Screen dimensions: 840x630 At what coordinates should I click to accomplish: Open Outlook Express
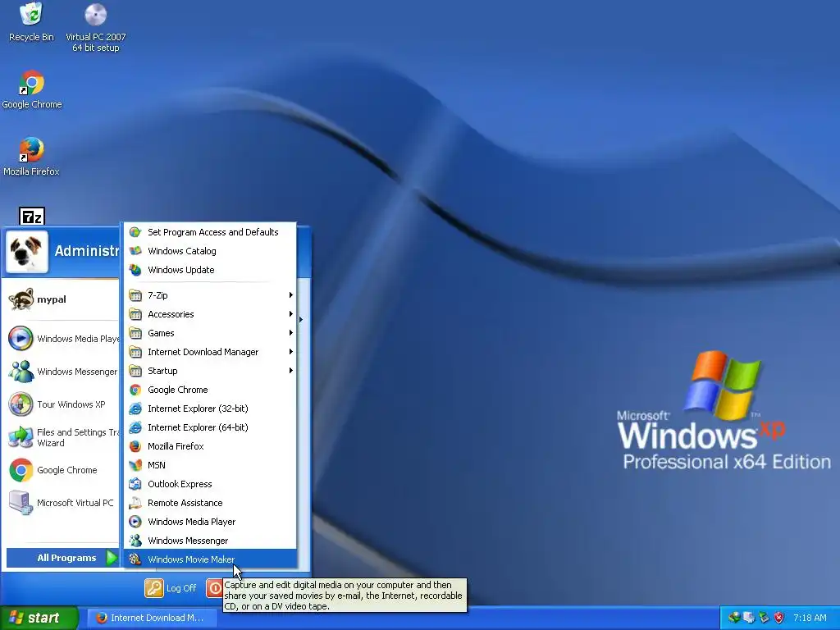click(210, 484)
